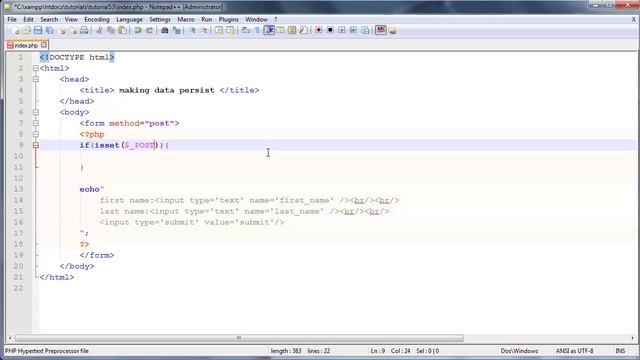
Task: Place cursor on 'making data persist' title text
Action: (167, 90)
